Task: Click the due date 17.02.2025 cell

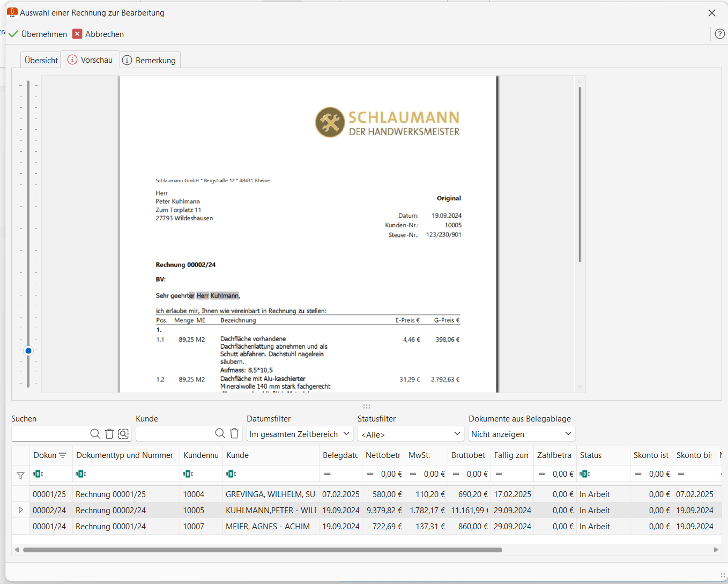Action: pos(512,494)
